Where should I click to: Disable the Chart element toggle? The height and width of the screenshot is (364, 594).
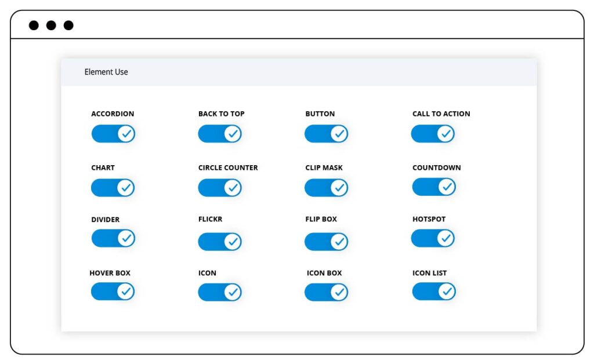[x=113, y=188]
